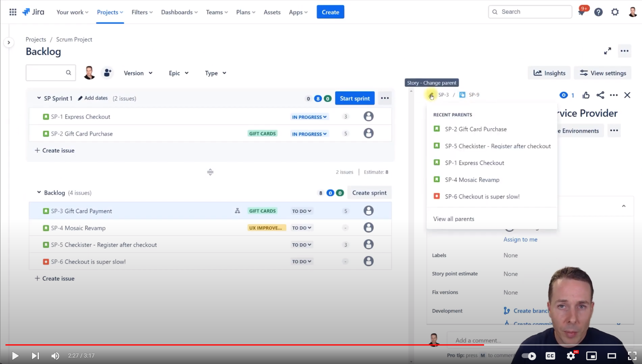Open the profile avatar menu
The width and height of the screenshot is (642, 364).
point(632,12)
